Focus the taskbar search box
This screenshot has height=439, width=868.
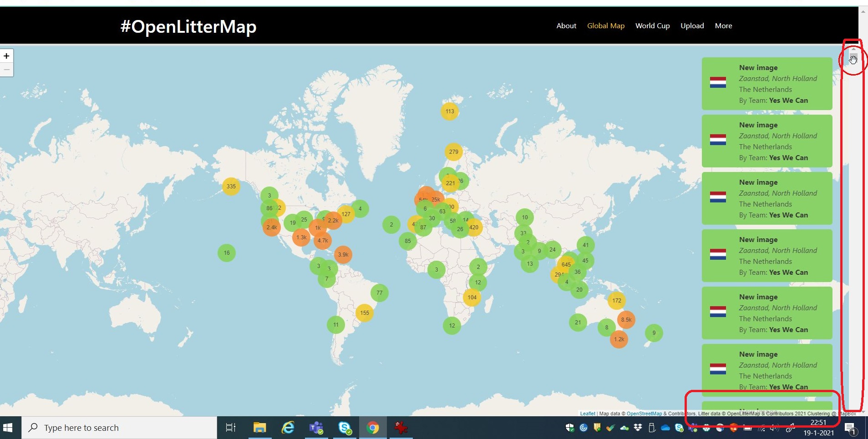click(x=119, y=428)
